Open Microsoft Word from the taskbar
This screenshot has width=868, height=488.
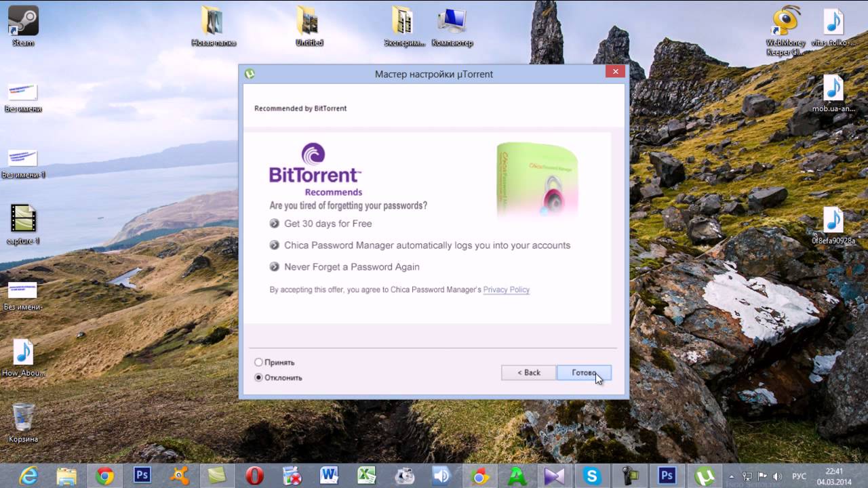(x=329, y=476)
